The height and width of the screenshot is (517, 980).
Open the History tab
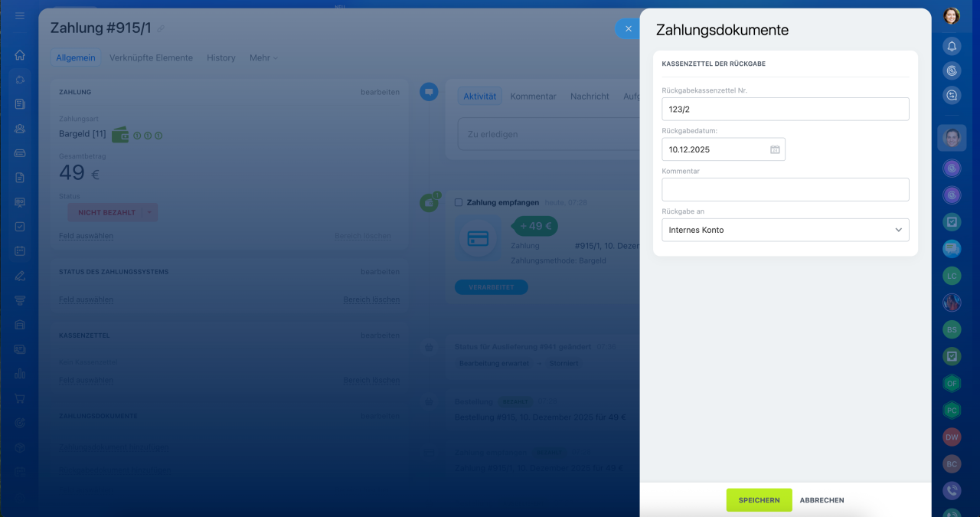coord(221,57)
